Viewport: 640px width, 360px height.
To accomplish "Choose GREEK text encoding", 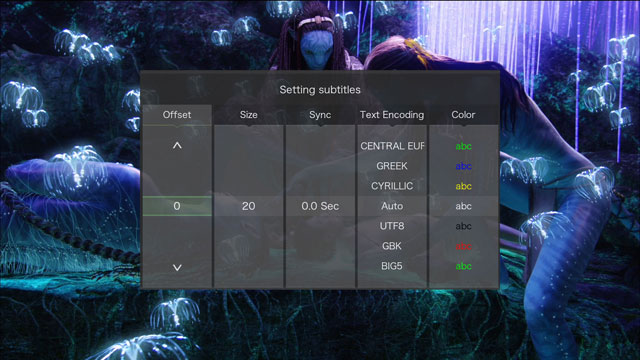I will pos(392,166).
